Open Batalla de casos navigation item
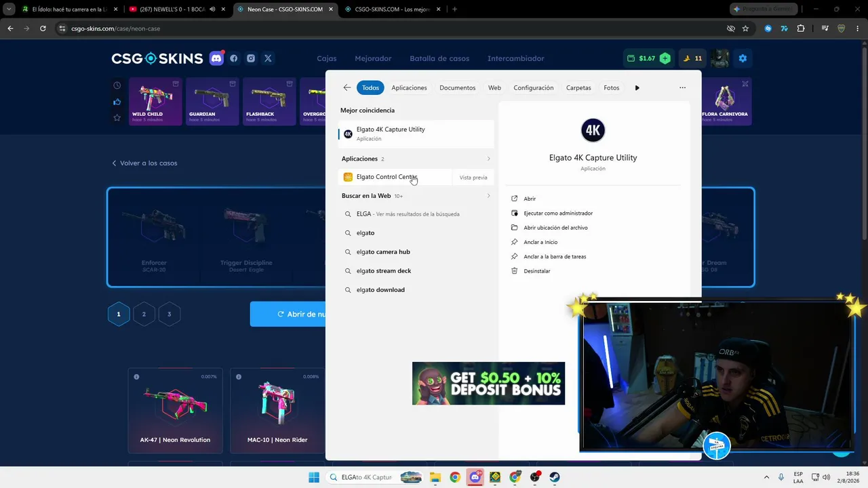The height and width of the screenshot is (488, 868). 439,58
